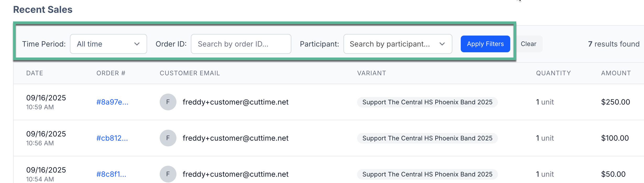Viewport: 644px width, 183px height.
Task: Click the Variant column header
Action: tap(371, 73)
